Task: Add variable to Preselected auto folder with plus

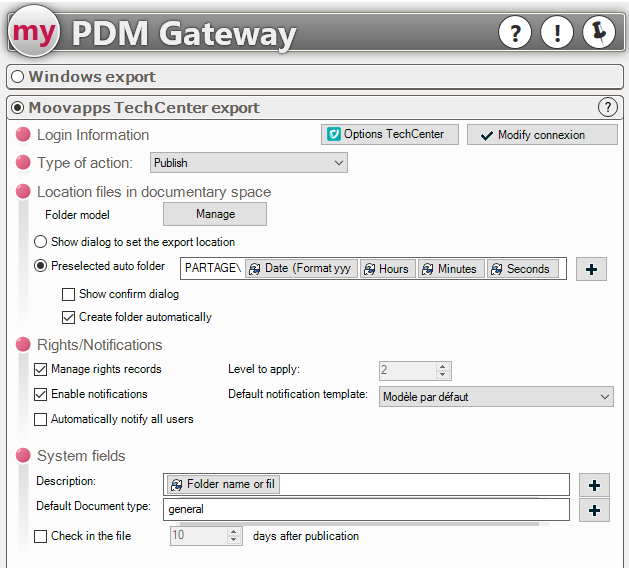Action: pos(591,269)
